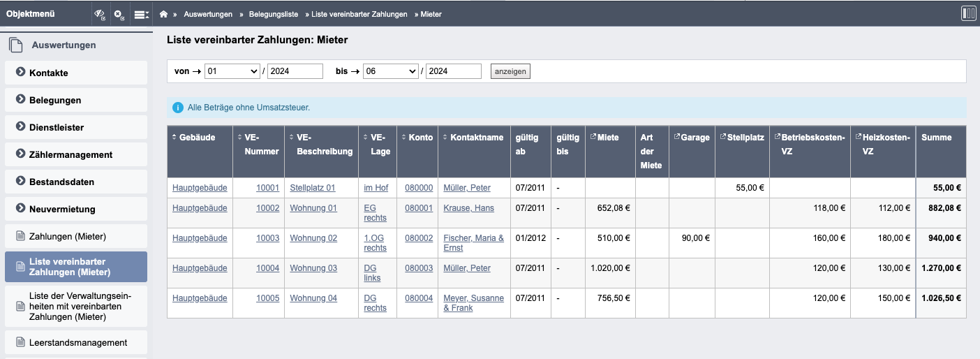
Task: Click the 'von' year input field
Action: click(x=295, y=71)
